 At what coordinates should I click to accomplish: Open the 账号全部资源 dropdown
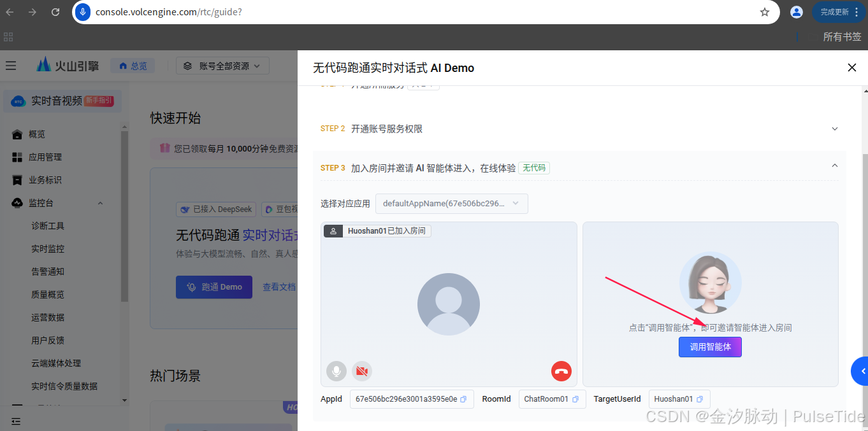[222, 66]
